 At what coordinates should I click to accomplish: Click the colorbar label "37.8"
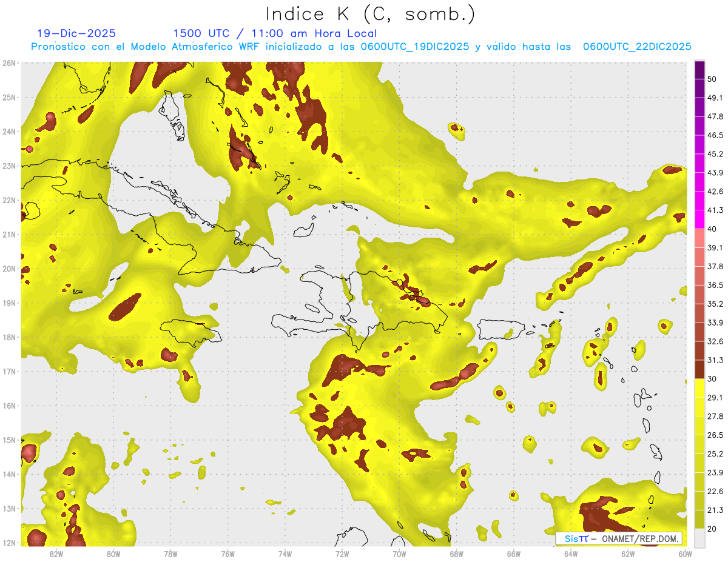[x=715, y=267]
